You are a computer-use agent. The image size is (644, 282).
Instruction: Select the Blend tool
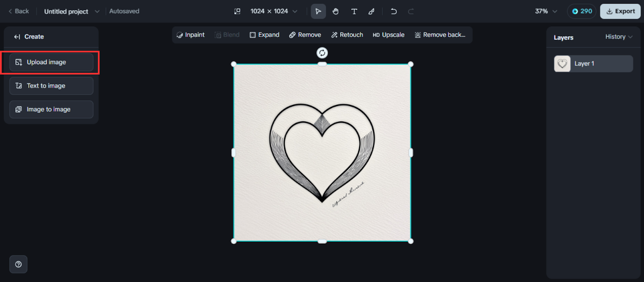[x=227, y=35]
